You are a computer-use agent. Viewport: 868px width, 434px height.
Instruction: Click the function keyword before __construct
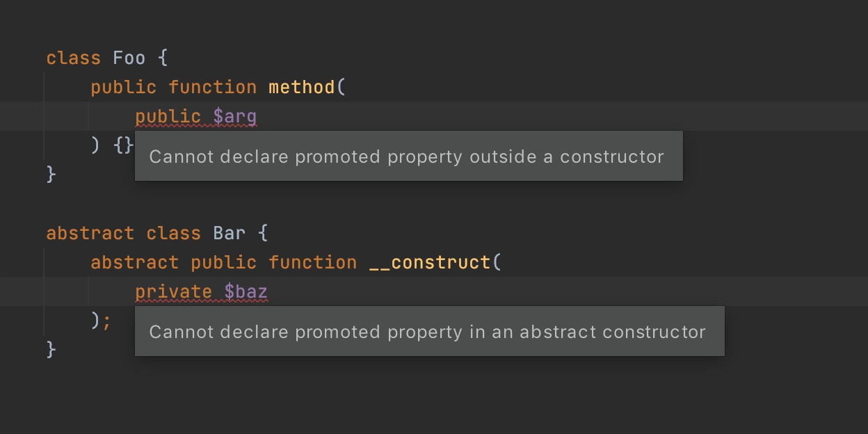(x=313, y=262)
